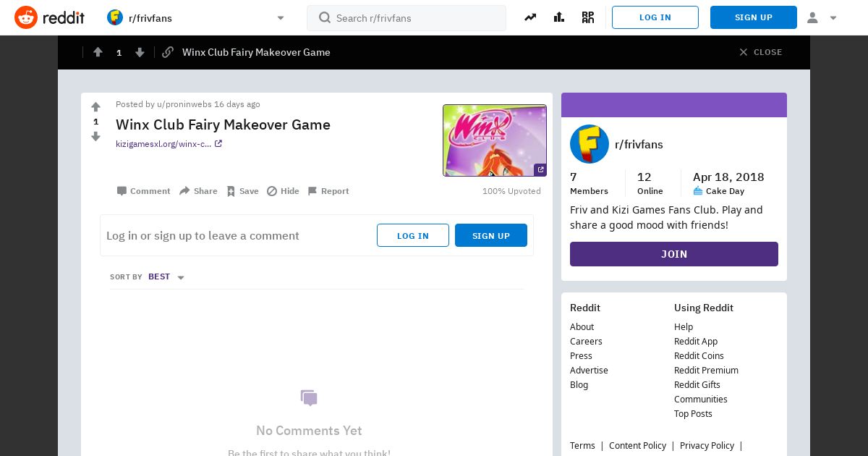Screen dimensions: 868x456
Task: Open the Reddit Premium link
Action: (706, 371)
